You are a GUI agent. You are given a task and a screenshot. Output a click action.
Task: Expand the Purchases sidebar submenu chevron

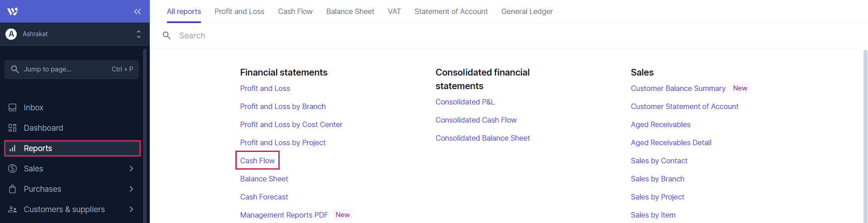coord(131,189)
